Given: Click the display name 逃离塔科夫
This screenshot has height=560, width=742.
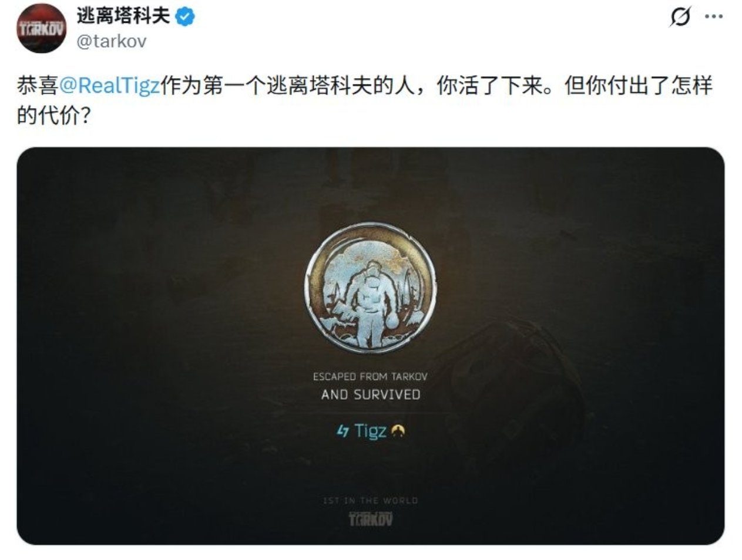Looking at the screenshot, I should click(x=123, y=16).
